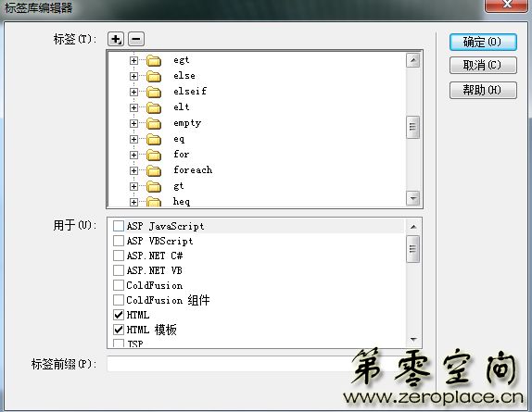Select the else tag label

pyautogui.click(x=184, y=76)
